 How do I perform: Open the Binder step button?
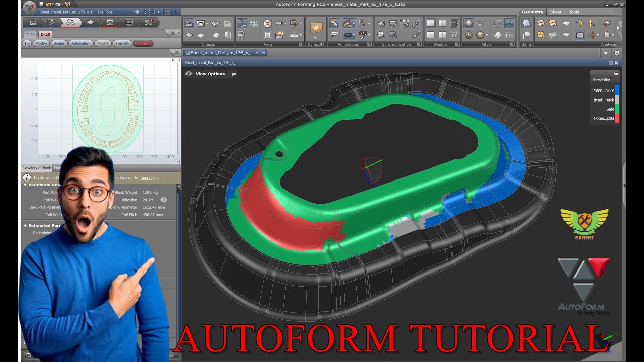pos(59,43)
